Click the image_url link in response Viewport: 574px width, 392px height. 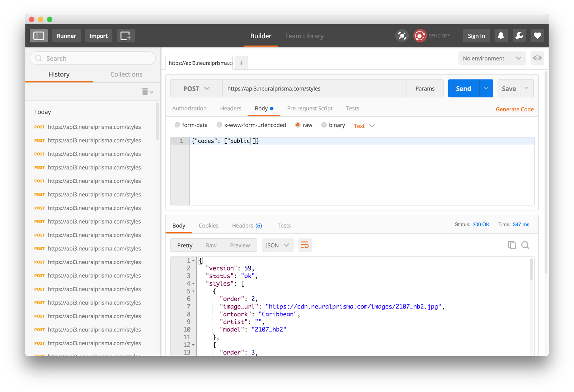tap(353, 307)
